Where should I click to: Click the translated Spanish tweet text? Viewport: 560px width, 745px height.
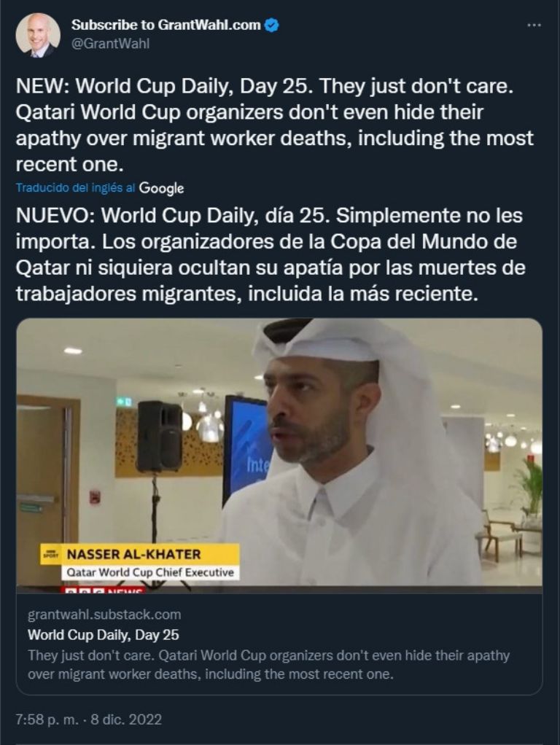[271, 254]
